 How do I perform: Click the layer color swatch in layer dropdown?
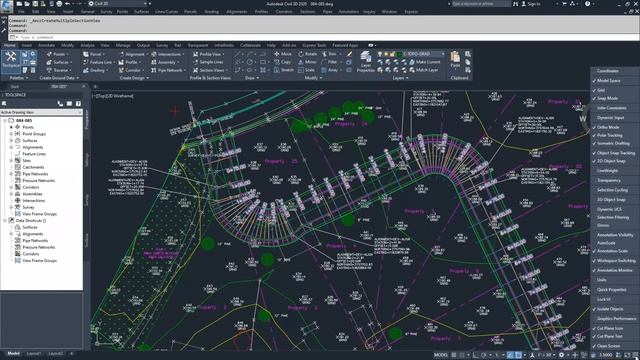point(400,54)
